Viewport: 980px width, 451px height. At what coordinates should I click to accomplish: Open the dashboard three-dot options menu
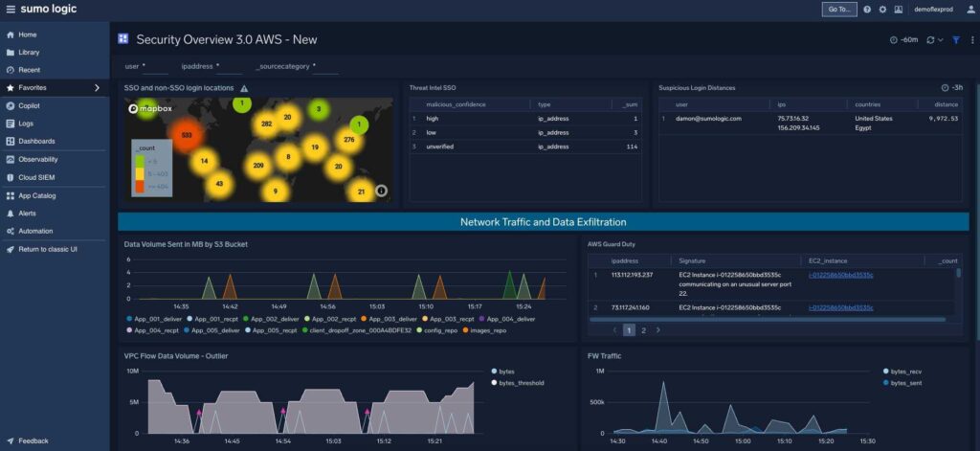click(x=972, y=39)
